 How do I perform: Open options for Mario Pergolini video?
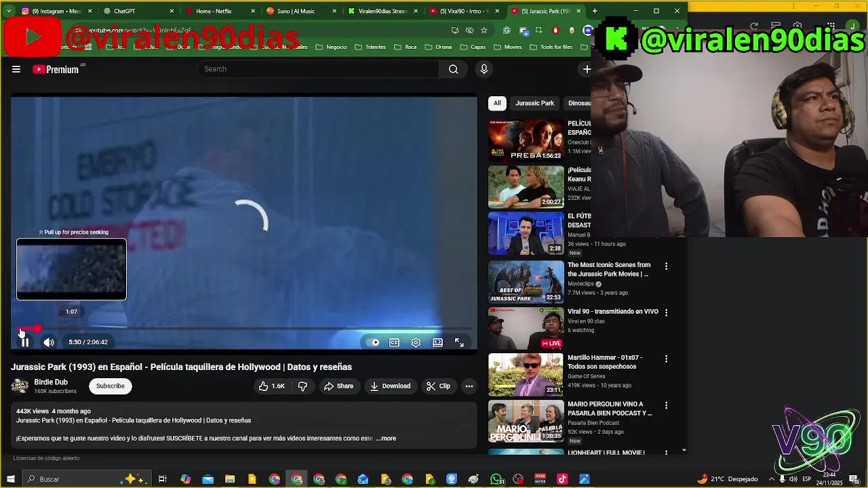click(666, 405)
